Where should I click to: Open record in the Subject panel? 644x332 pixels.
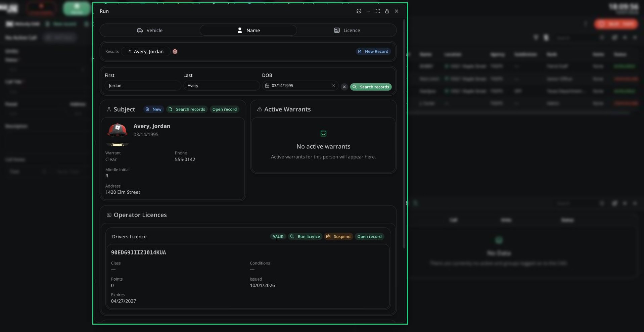point(224,109)
